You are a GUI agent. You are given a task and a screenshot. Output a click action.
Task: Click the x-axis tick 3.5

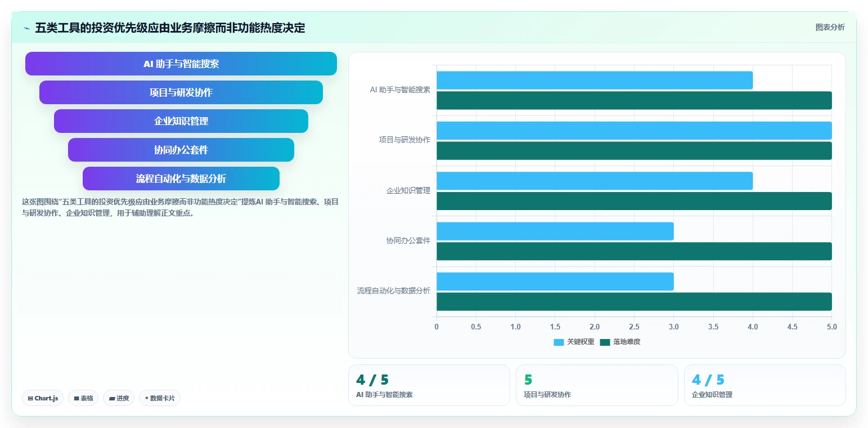pyautogui.click(x=713, y=327)
